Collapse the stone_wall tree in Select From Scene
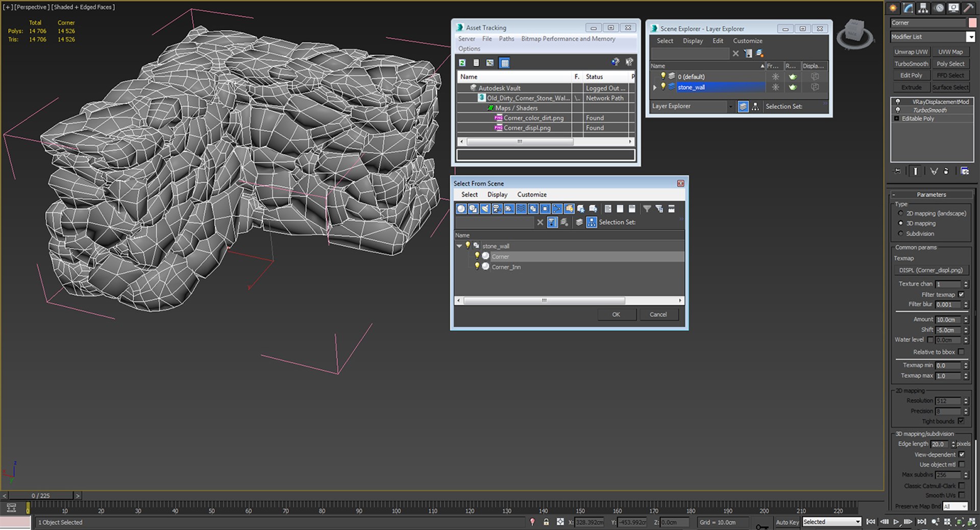The height and width of the screenshot is (530, 980). (x=459, y=246)
